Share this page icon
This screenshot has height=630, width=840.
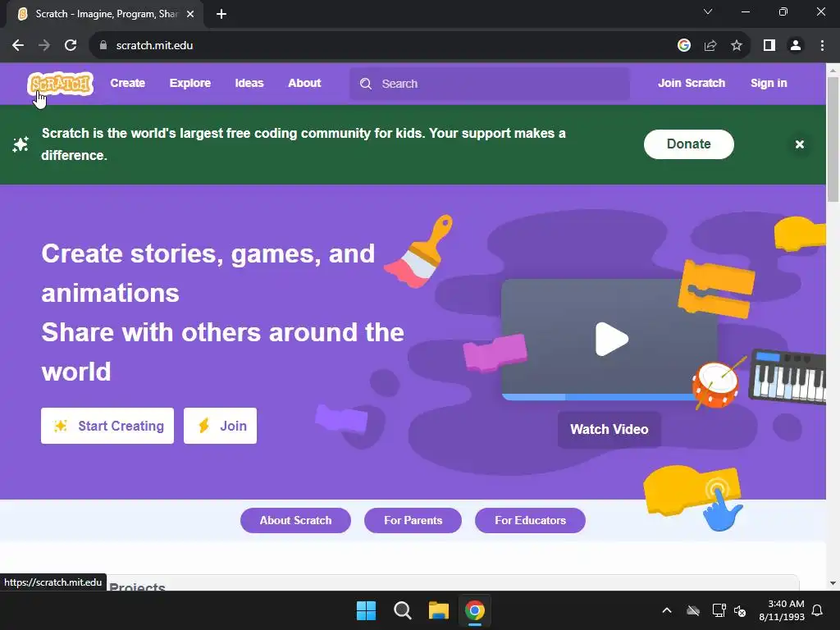(710, 46)
